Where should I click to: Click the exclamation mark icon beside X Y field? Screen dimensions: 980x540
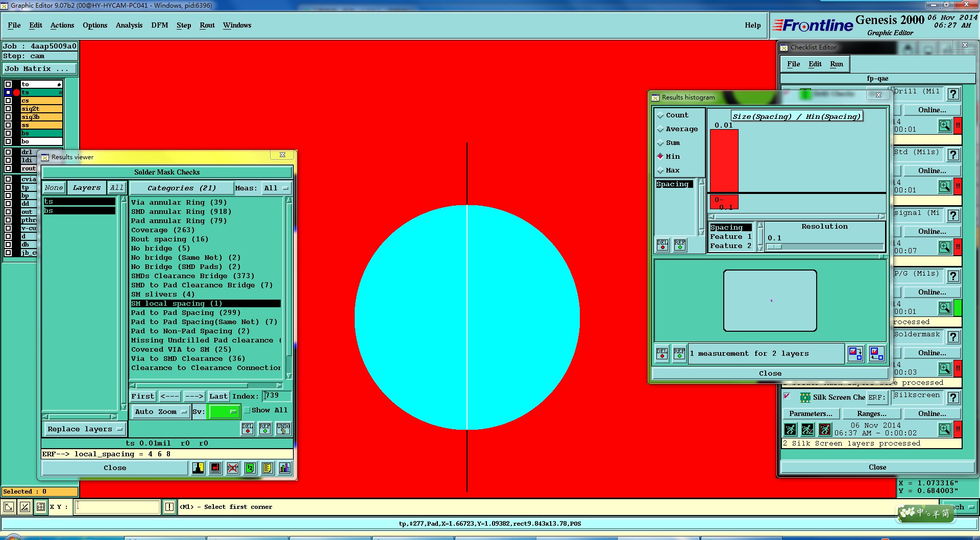169,507
